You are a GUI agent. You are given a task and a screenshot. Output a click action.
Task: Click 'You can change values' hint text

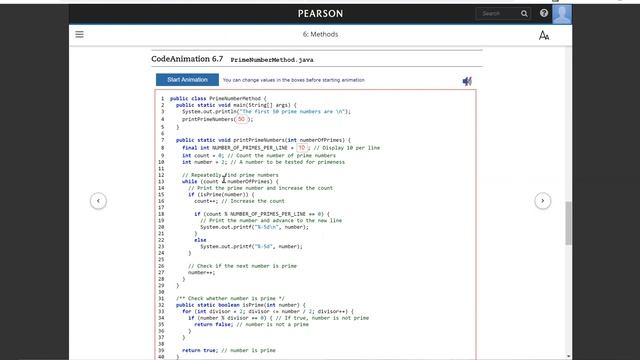point(294,80)
